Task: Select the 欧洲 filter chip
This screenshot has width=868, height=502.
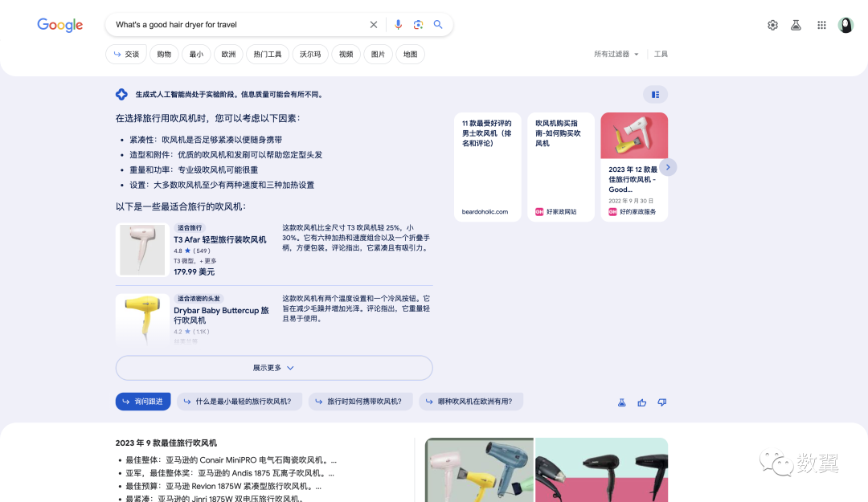Action: [228, 55]
